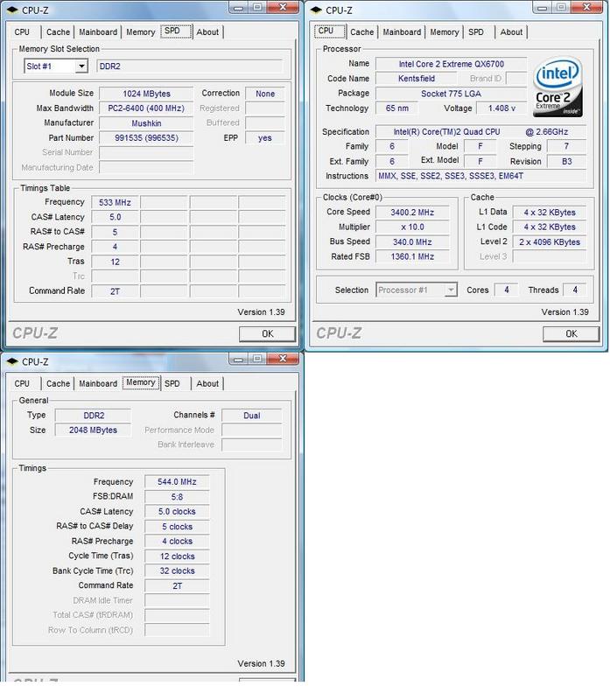
Task: Select Memory tab in bottom window
Action: [141, 382]
